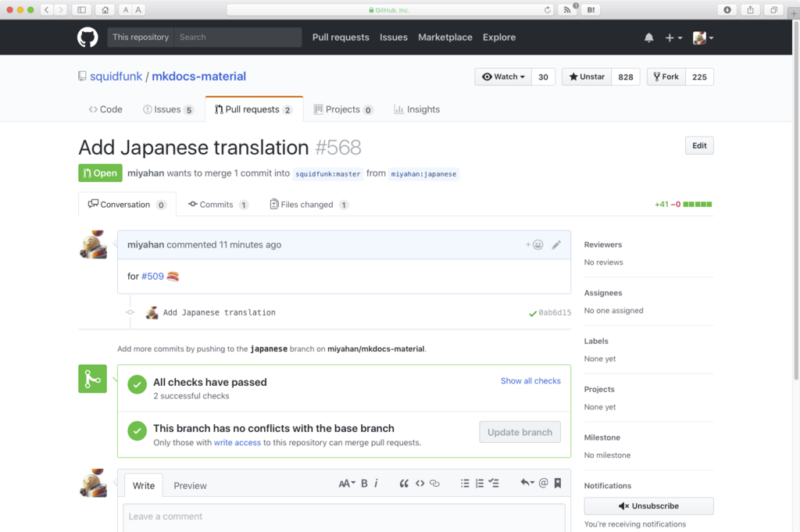Add a bulleted list

tap(465, 483)
